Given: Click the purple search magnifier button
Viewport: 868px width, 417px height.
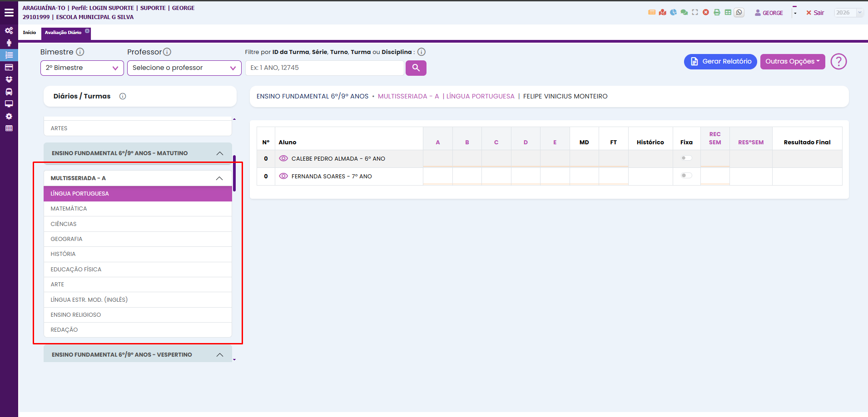Looking at the screenshot, I should click(416, 68).
